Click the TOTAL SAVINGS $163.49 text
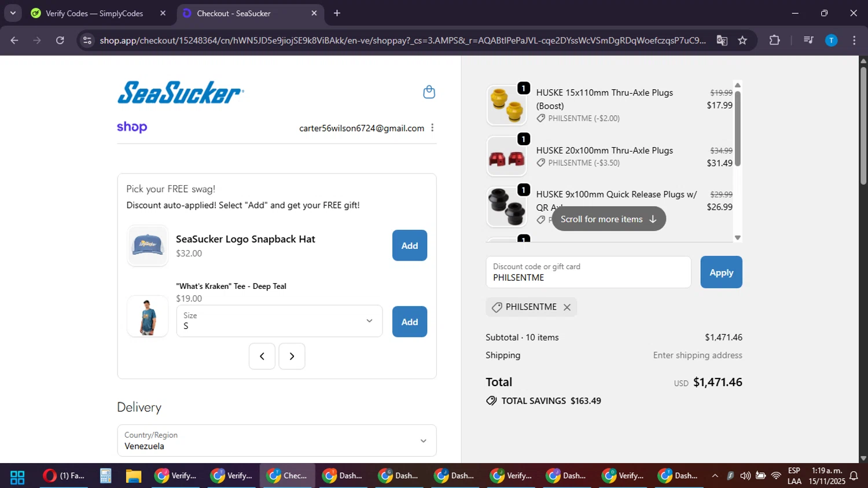Viewport: 868px width, 488px height. click(x=551, y=401)
